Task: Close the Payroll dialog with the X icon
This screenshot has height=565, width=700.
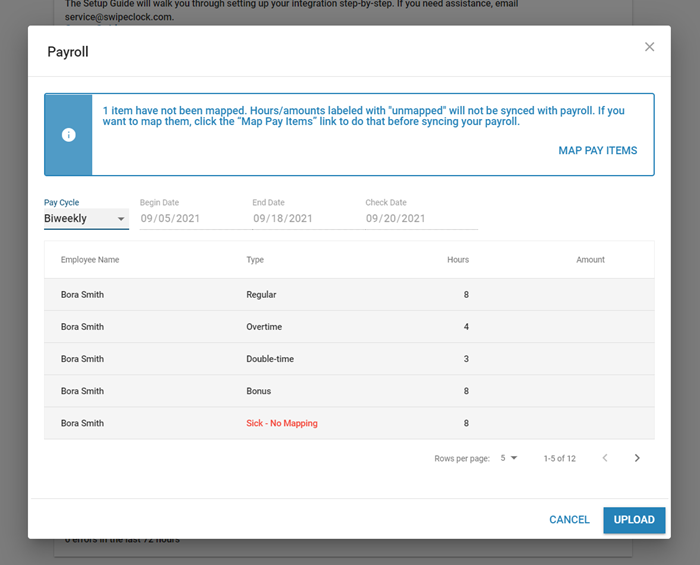Action: 649,47
